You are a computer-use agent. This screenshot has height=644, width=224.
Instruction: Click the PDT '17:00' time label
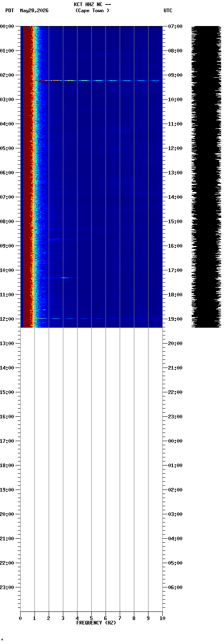[7, 441]
